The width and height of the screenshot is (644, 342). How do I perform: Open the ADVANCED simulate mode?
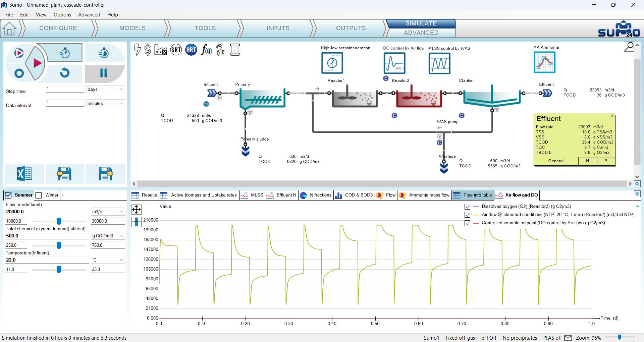[421, 33]
